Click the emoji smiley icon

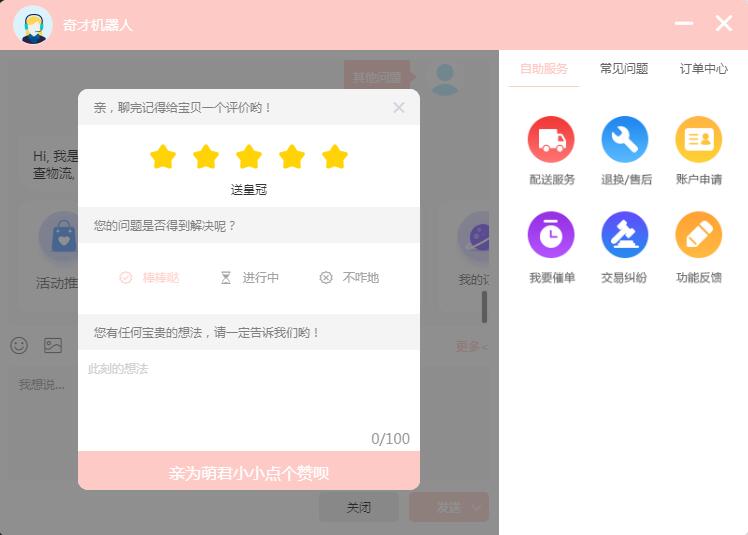pyautogui.click(x=19, y=345)
